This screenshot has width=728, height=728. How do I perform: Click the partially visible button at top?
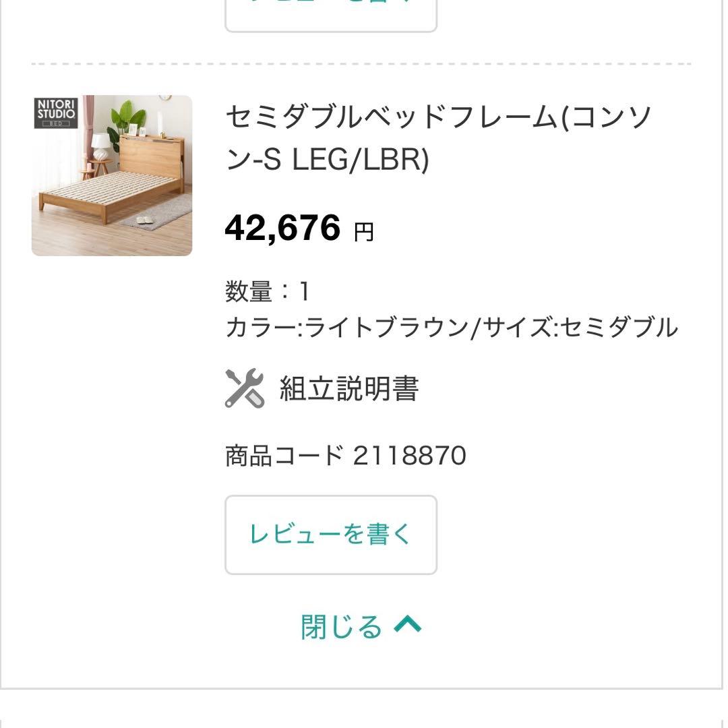tap(330, 15)
